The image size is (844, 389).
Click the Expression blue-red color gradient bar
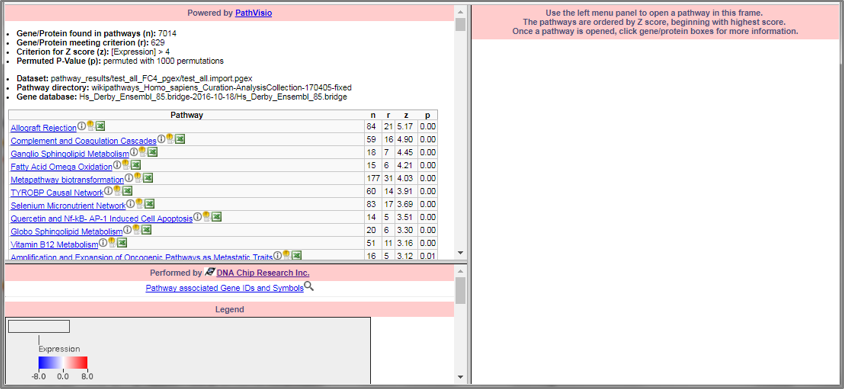tap(63, 363)
